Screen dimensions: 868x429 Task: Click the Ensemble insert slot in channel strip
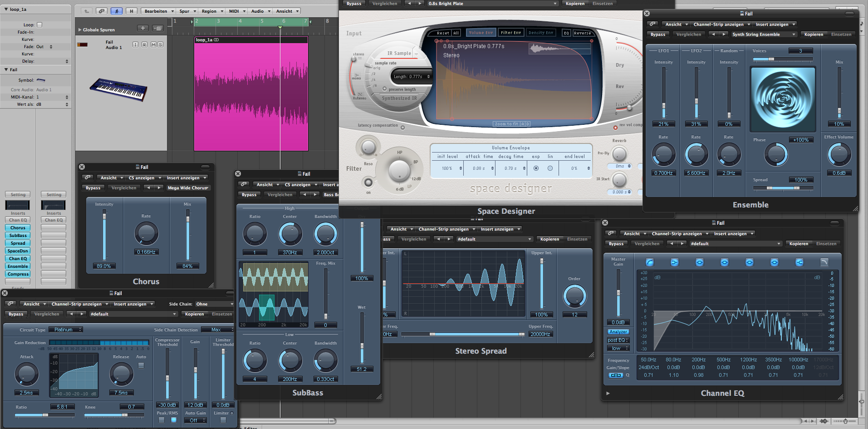[x=18, y=266]
